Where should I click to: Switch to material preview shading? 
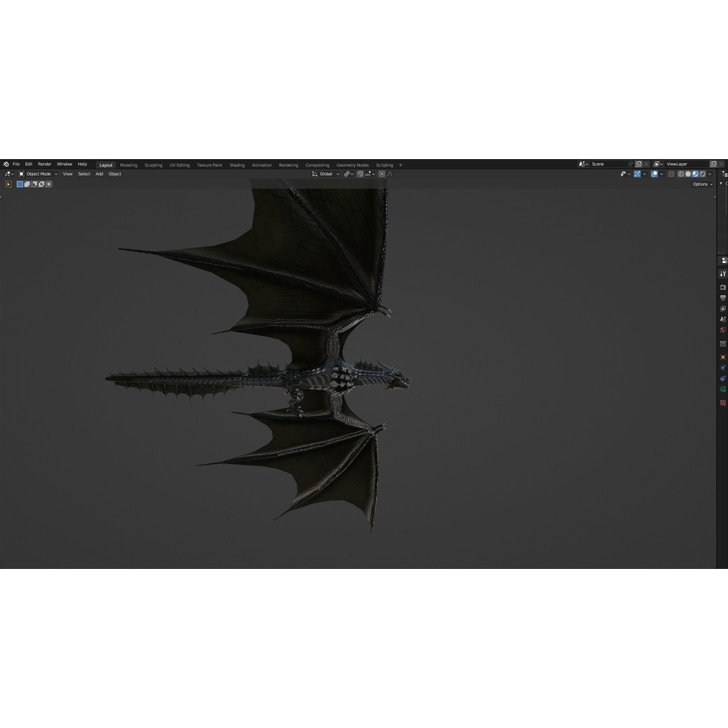click(696, 174)
